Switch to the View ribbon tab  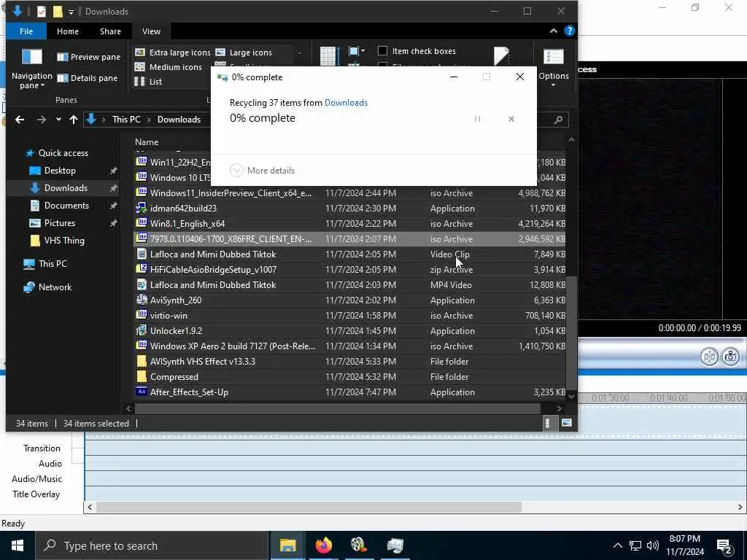pos(151,31)
